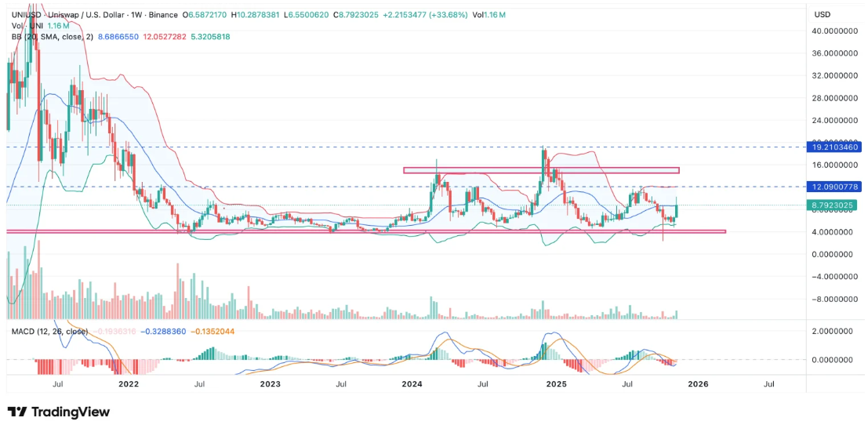The height and width of the screenshot is (425, 868).
Task: Click the 12.0900778 price level label
Action: tap(834, 187)
